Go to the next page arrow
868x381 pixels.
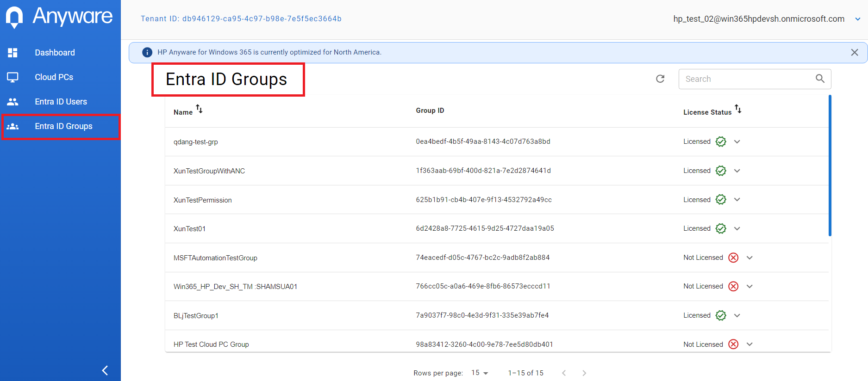[x=584, y=373]
